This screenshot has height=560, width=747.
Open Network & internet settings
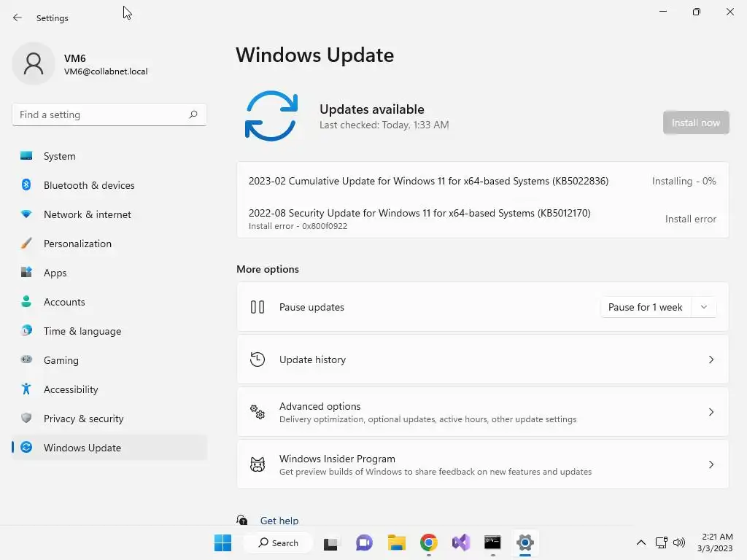coord(109,214)
